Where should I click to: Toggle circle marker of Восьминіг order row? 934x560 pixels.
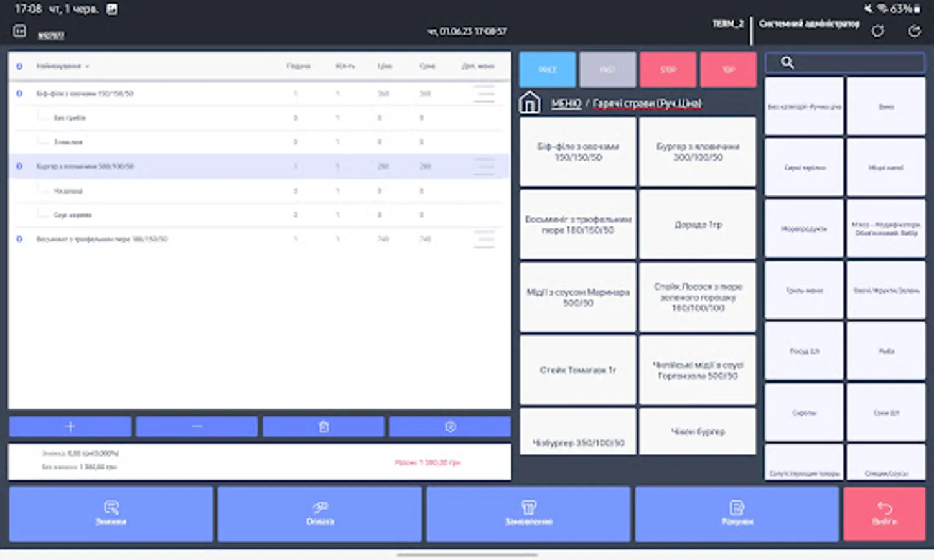(x=19, y=239)
